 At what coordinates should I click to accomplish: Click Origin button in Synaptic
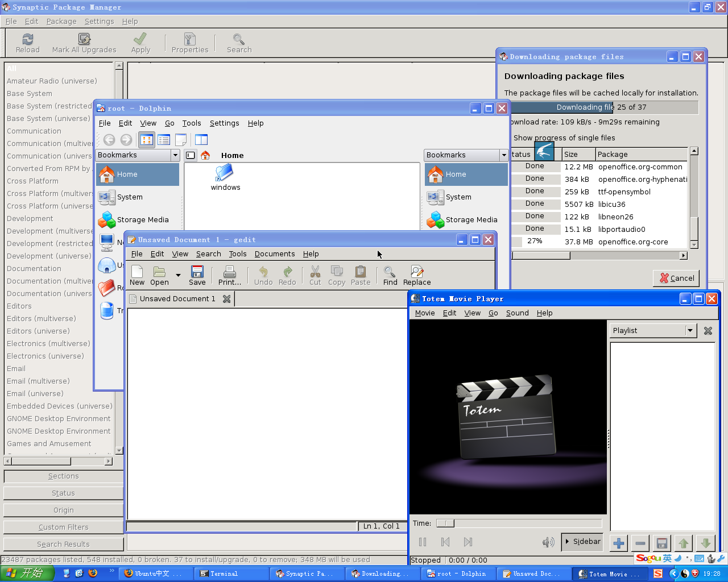pos(63,510)
